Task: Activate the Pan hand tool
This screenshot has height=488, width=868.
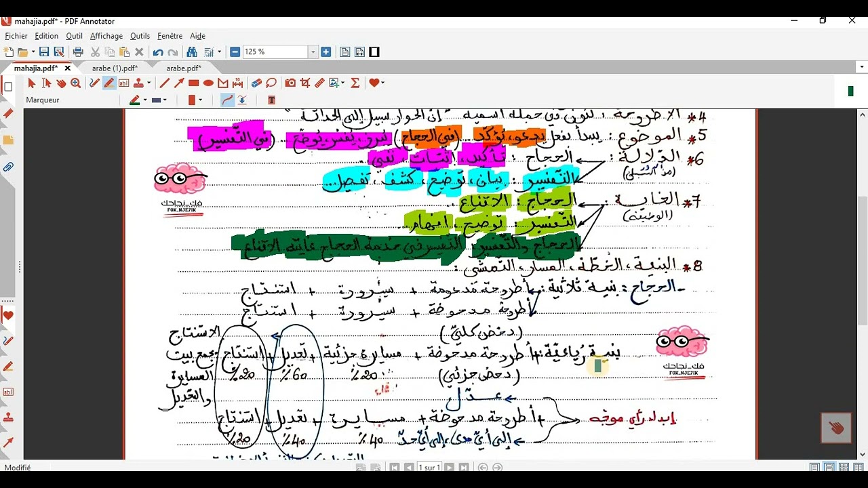Action: point(61,83)
